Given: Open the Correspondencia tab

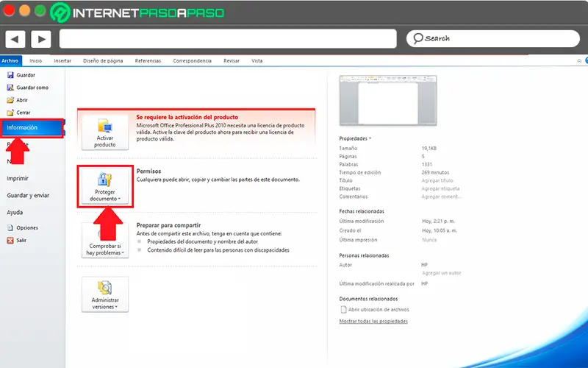Looking at the screenshot, I should tap(193, 60).
